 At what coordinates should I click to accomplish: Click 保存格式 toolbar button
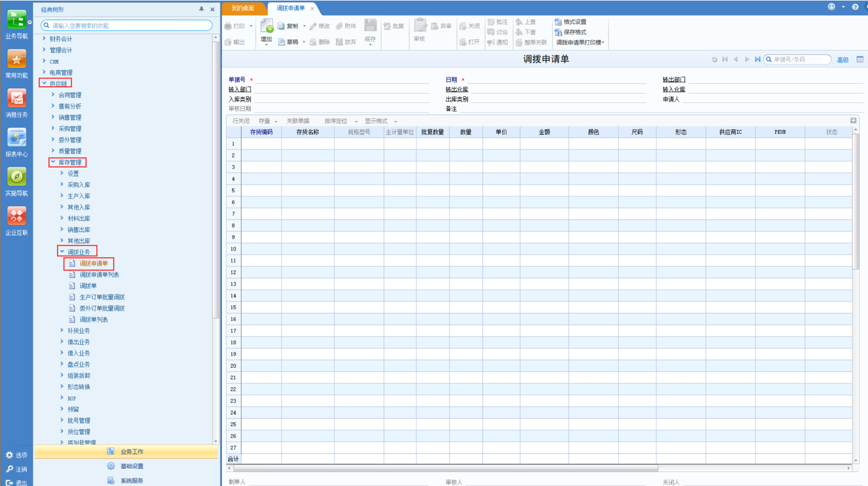tap(570, 32)
